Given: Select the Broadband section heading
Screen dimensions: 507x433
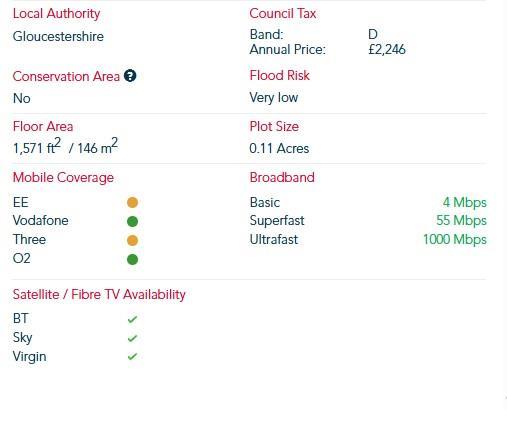Looking at the screenshot, I should tap(282, 177).
